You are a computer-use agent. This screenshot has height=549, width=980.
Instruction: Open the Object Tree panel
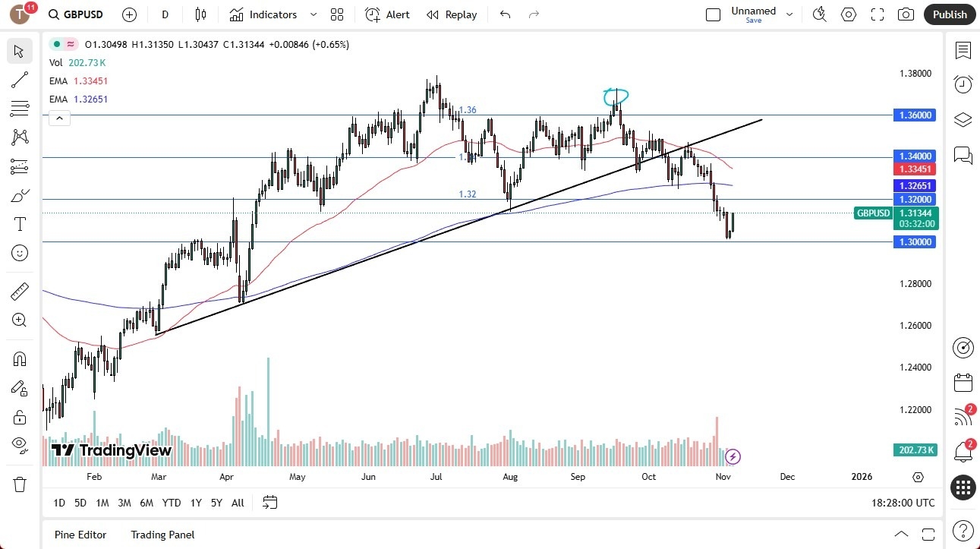tap(963, 120)
